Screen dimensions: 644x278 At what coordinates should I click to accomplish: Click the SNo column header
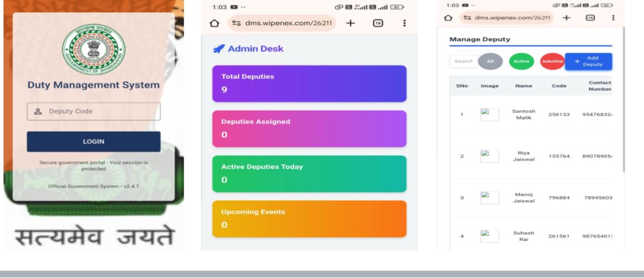[462, 86]
